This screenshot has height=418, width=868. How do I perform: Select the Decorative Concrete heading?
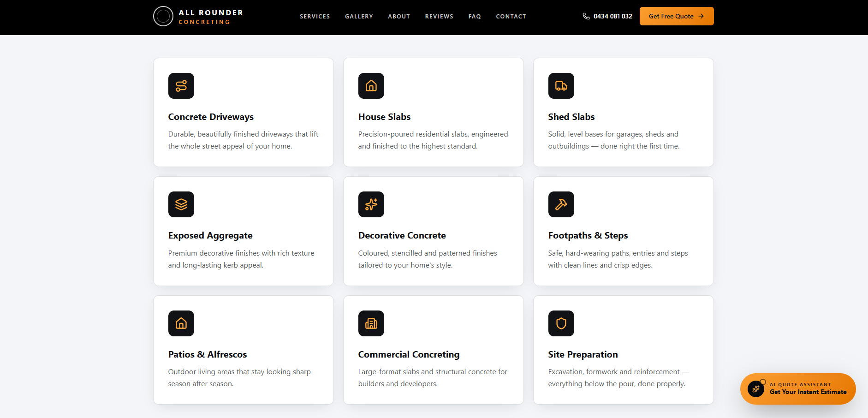[402, 235]
